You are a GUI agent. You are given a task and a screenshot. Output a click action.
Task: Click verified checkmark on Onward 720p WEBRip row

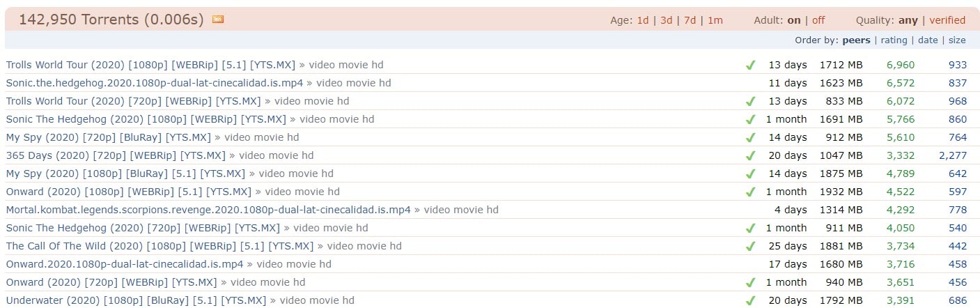point(750,283)
